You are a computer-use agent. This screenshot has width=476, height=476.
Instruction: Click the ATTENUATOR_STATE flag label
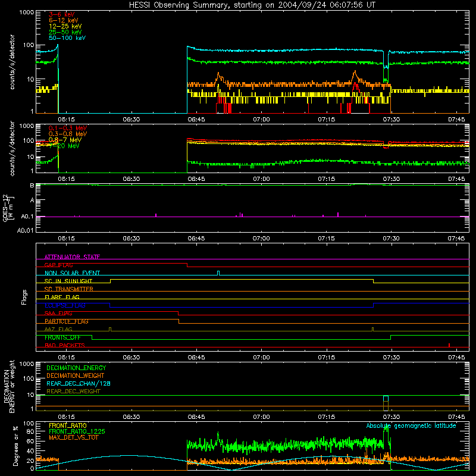[x=72, y=257]
